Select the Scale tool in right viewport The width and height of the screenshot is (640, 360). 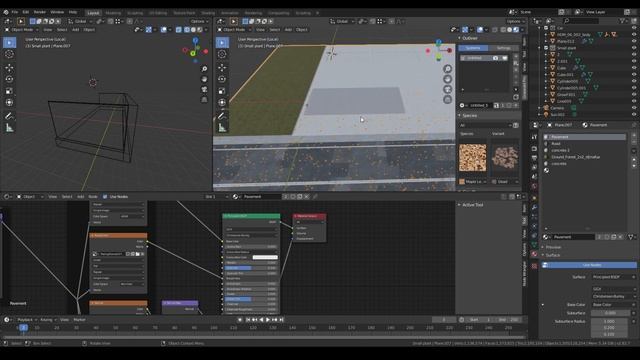pyautogui.click(x=222, y=91)
